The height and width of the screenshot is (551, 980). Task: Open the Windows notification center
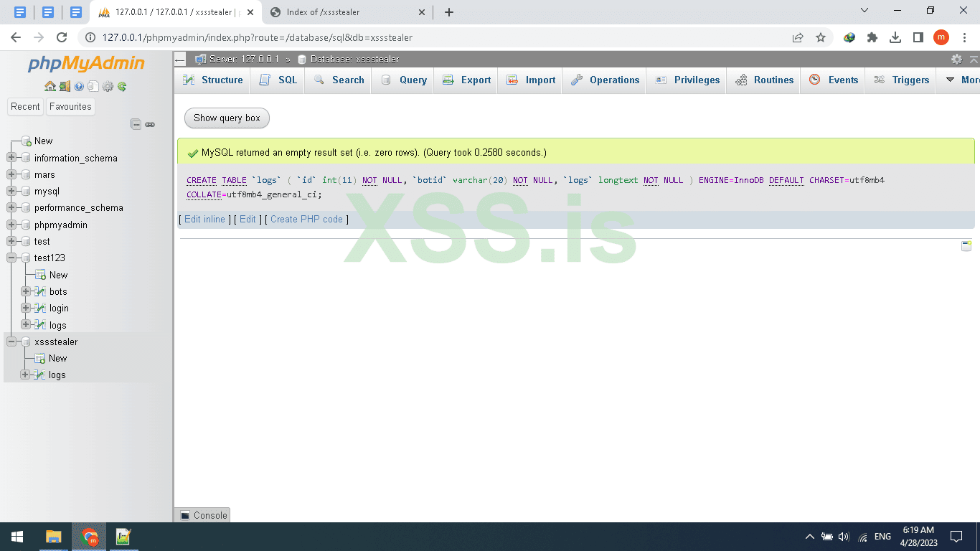pyautogui.click(x=956, y=537)
